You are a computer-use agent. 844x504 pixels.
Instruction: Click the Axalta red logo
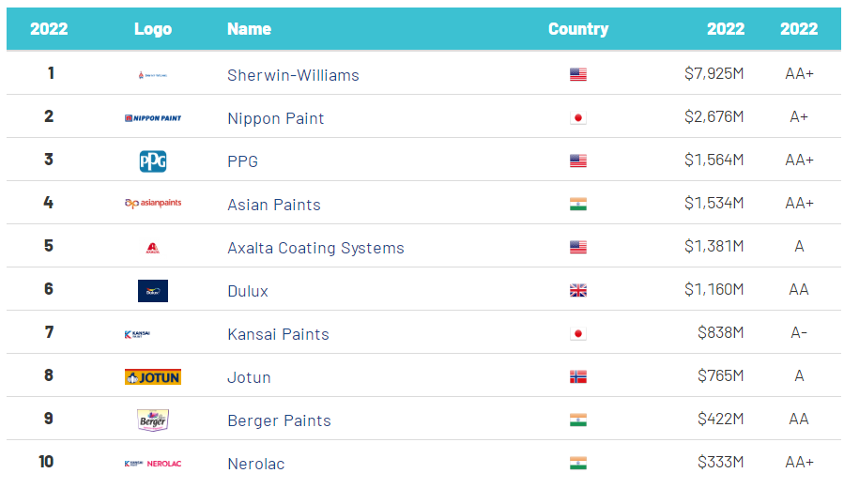point(153,248)
